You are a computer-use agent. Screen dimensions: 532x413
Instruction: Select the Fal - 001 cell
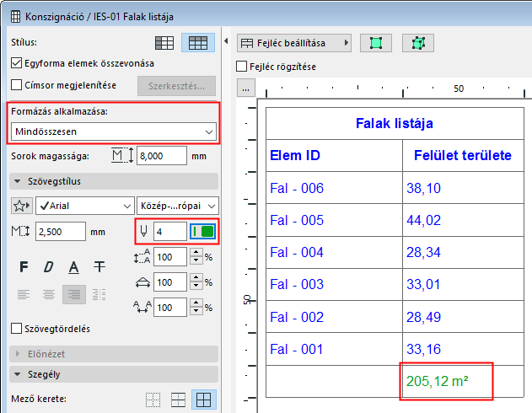(334, 349)
